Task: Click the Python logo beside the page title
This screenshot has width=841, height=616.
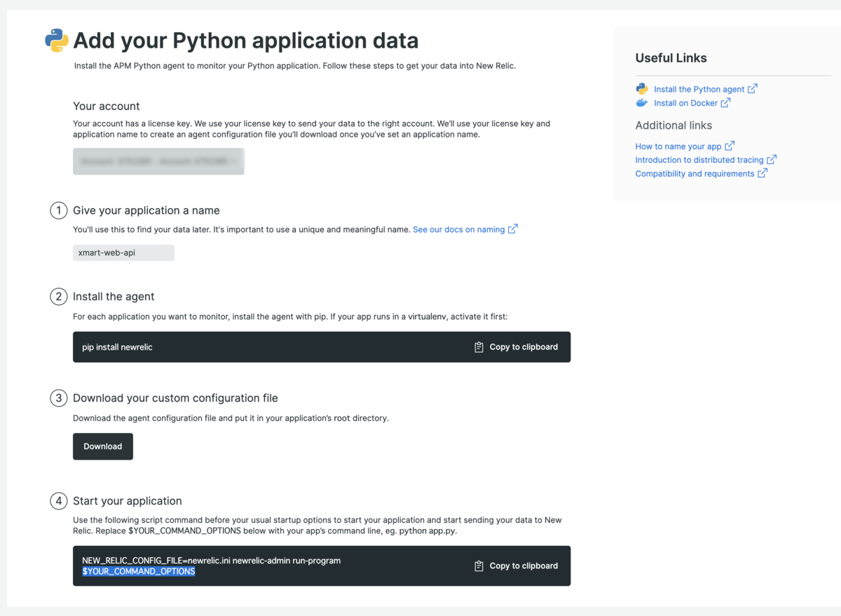Action: click(57, 41)
